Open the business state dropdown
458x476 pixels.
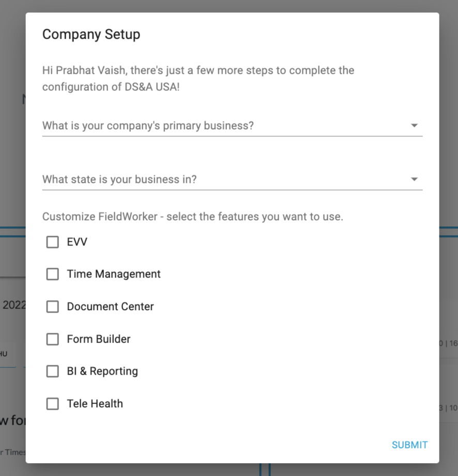[x=222, y=179]
